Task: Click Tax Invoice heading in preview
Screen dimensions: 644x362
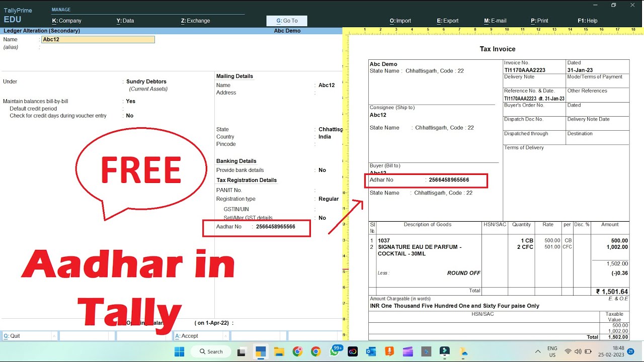Action: (x=498, y=49)
